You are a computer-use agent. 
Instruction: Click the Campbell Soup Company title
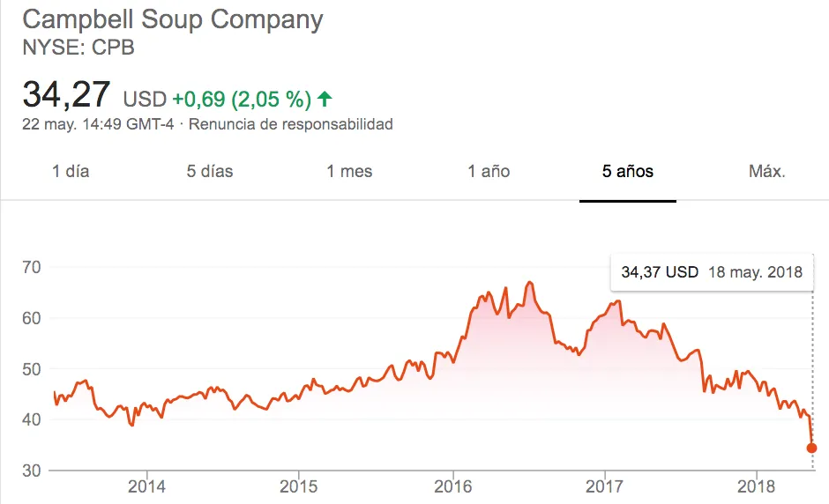[x=173, y=19]
